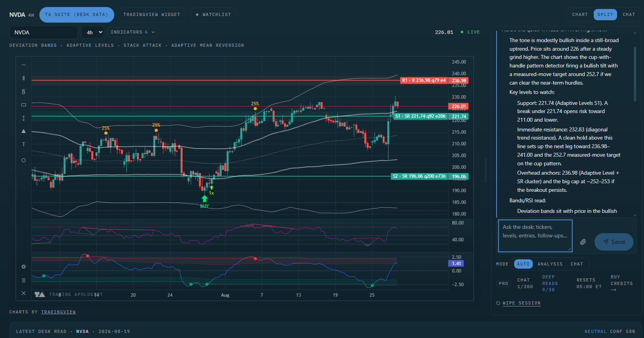Select the rectangle drawing tool

pos(23,105)
